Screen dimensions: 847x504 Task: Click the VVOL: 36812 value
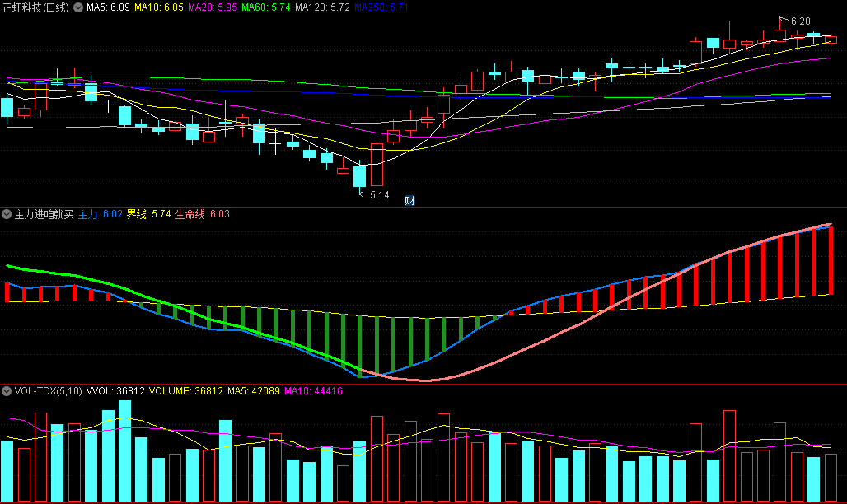click(115, 391)
